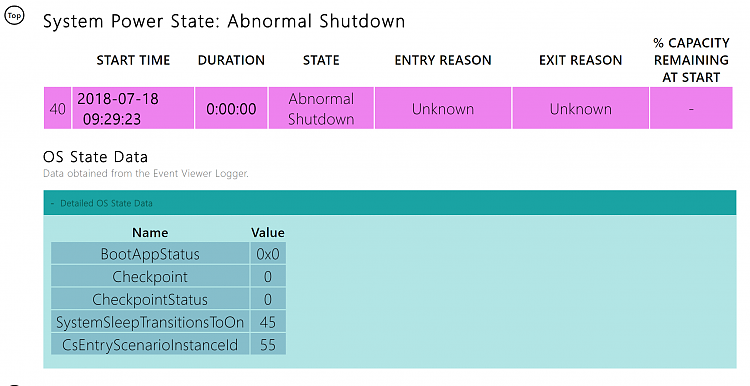Select row number 40 cell
Viewport: 750px width, 386px height.
pos(57,108)
